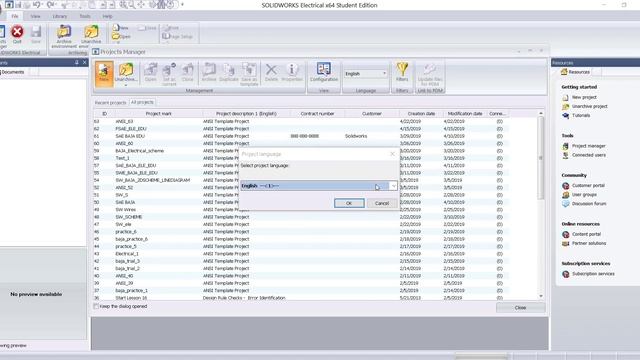Open the Library ribbon tab
Viewport: 640px width, 360px height.
(60, 16)
